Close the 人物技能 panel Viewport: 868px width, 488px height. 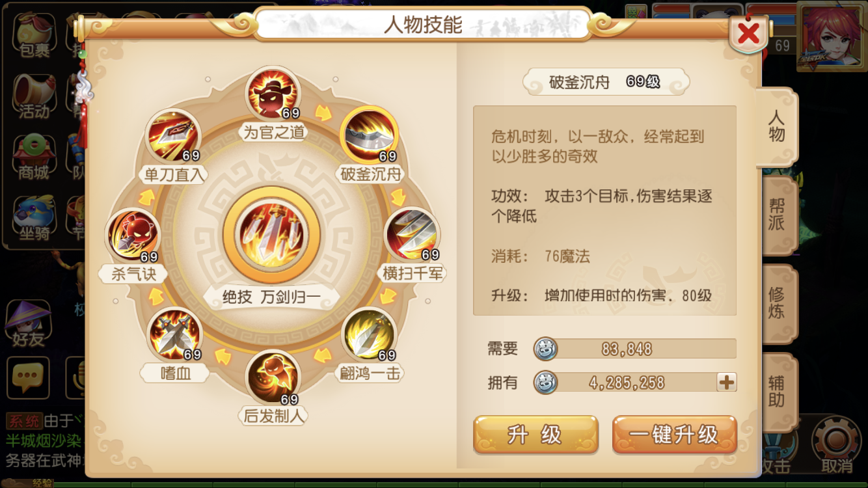[748, 33]
